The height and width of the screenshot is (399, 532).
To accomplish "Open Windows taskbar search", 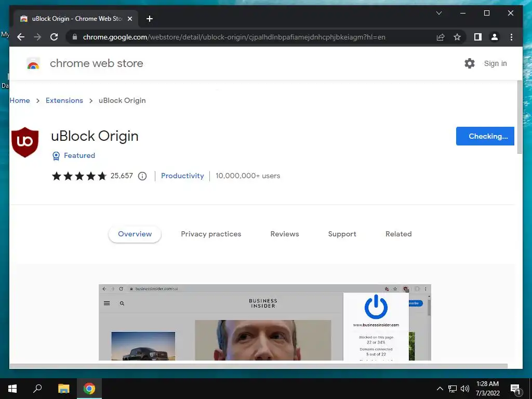I will pos(37,389).
